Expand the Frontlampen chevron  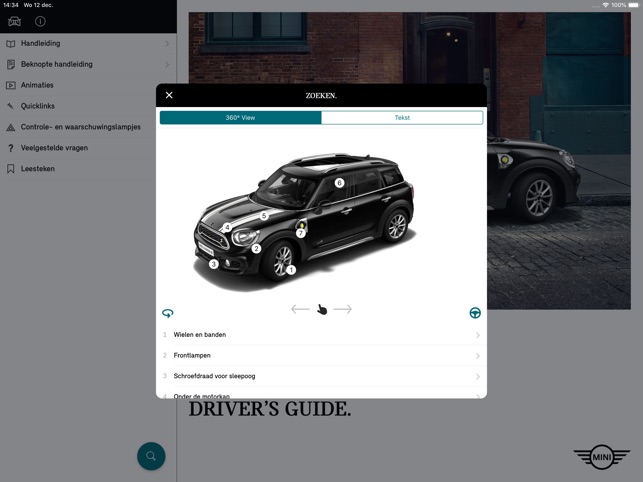coord(478,356)
